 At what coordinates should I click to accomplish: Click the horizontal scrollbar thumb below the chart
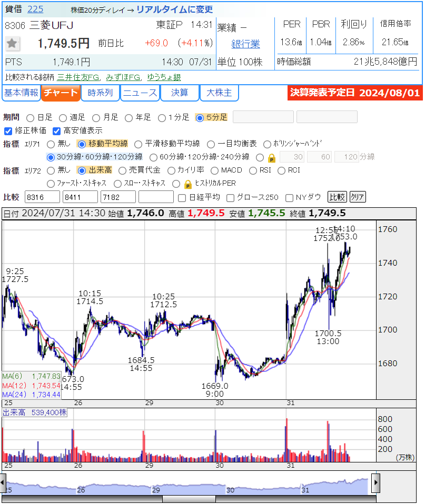(x=189, y=499)
